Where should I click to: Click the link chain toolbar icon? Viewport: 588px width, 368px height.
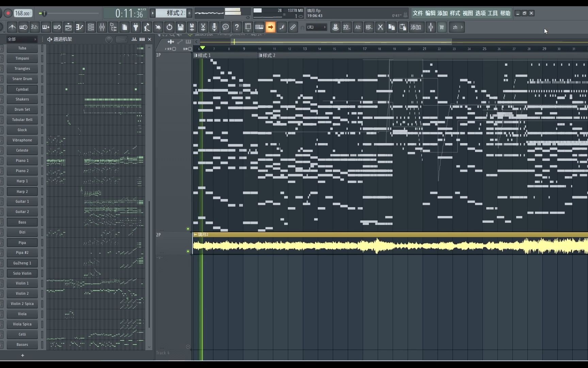tap(293, 27)
